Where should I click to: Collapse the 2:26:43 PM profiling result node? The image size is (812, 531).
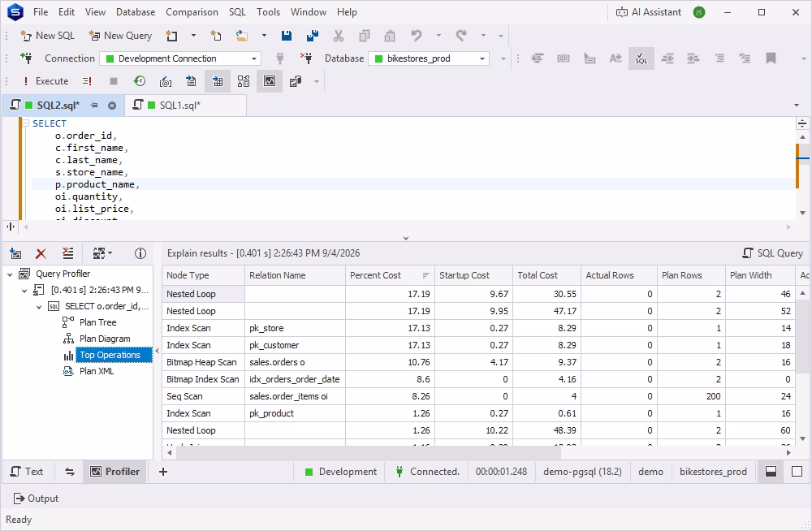point(24,291)
